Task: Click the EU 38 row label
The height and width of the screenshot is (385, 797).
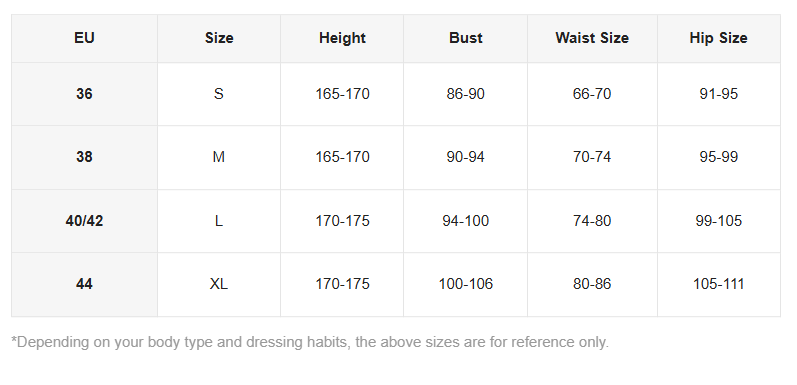Action: (x=84, y=157)
